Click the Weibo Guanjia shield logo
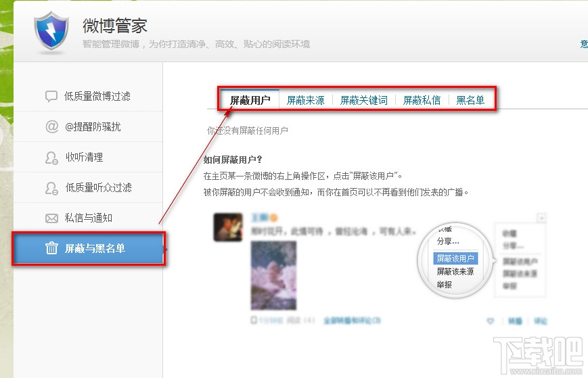Viewport: 588px width, 378px height. (x=51, y=30)
